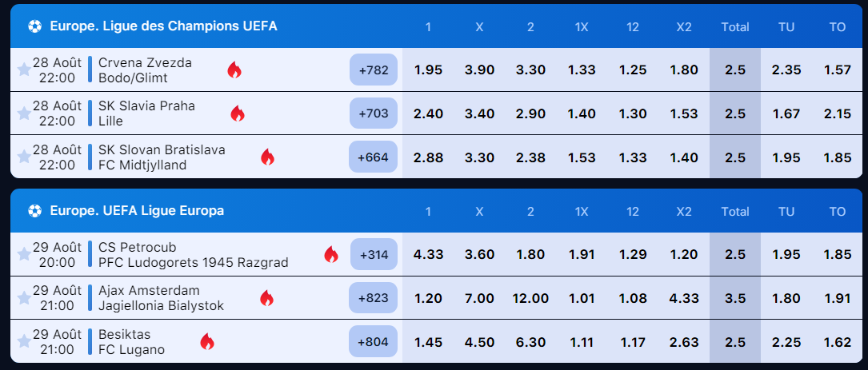Open the SK Slovan Bratislava vs FC Midtjylland match
868x370 pixels.
[162, 157]
